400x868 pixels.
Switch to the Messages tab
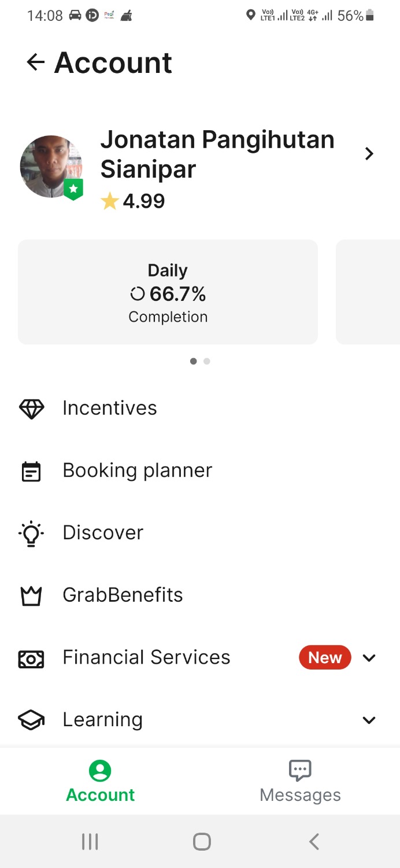(300, 781)
